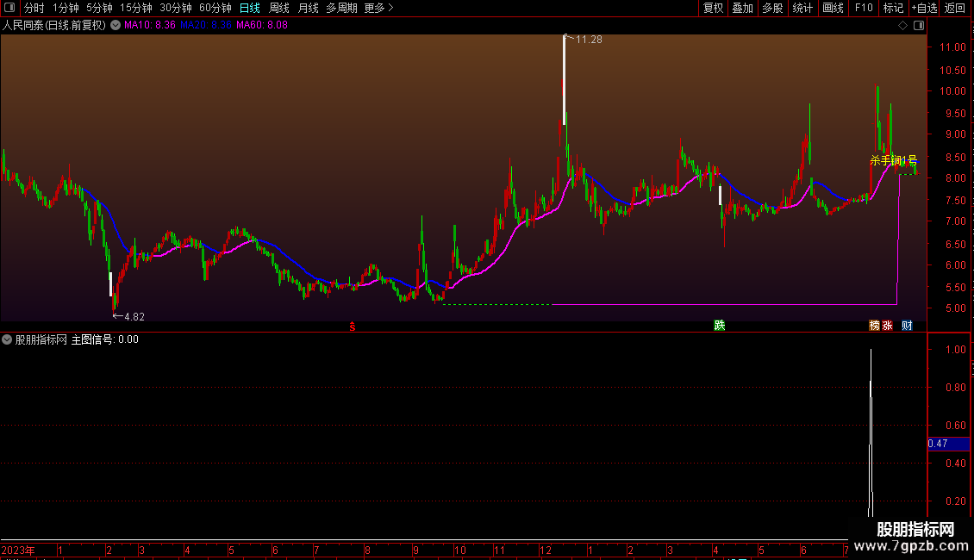The height and width of the screenshot is (560, 974).
Task: Click the red S marker on timeline
Action: [352, 326]
